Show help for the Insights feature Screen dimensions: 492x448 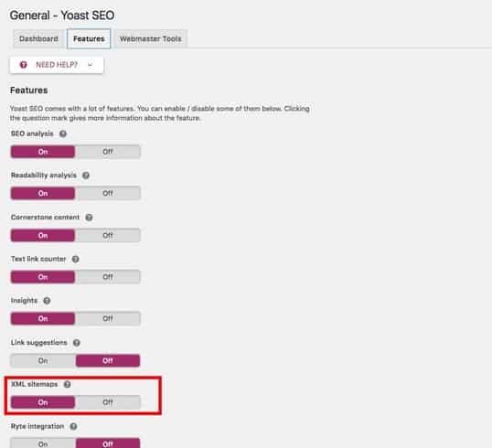tap(47, 301)
